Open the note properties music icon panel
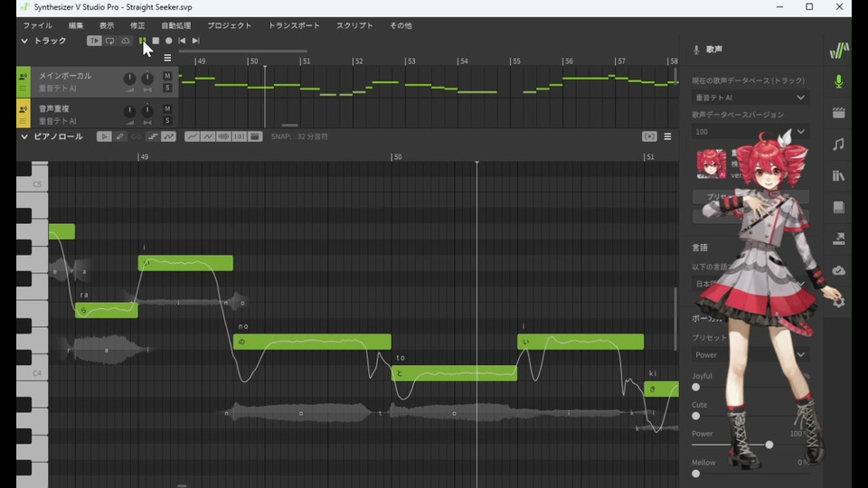 tap(839, 145)
